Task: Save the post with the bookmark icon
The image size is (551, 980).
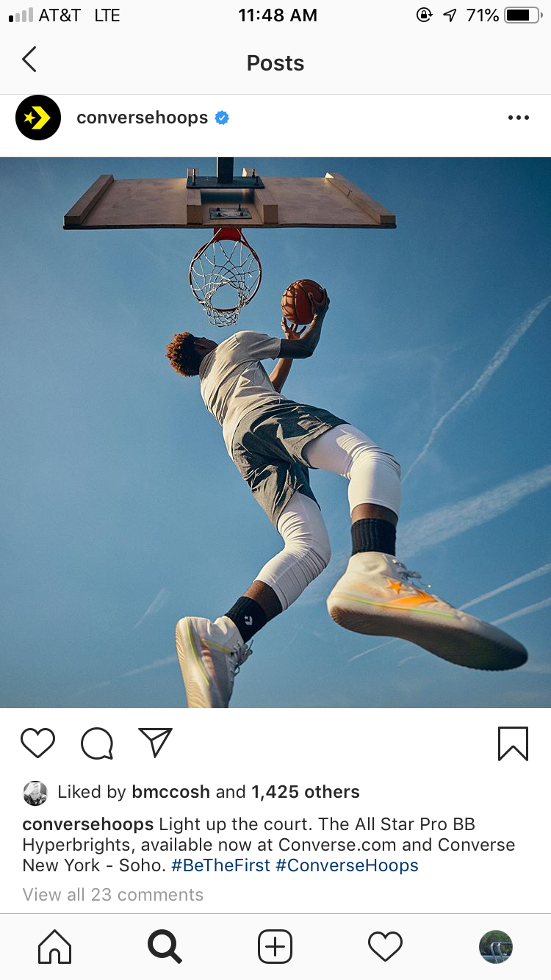Action: click(x=513, y=743)
